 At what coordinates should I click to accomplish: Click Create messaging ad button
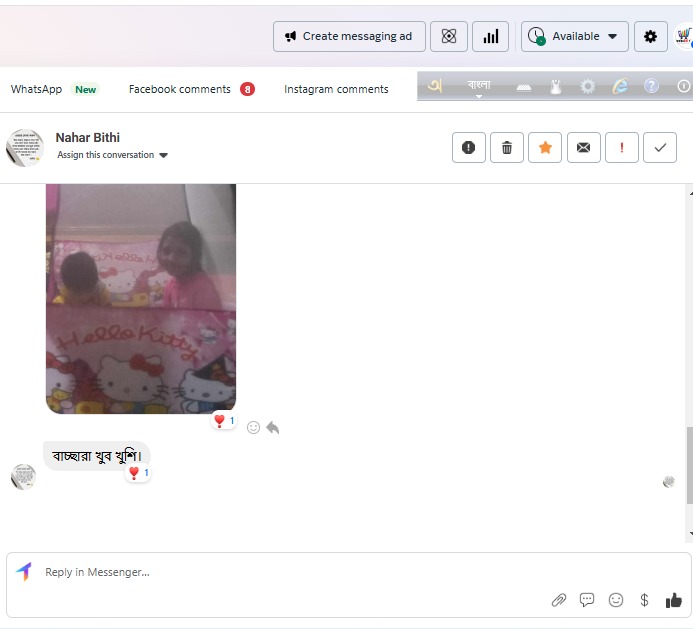click(x=349, y=37)
